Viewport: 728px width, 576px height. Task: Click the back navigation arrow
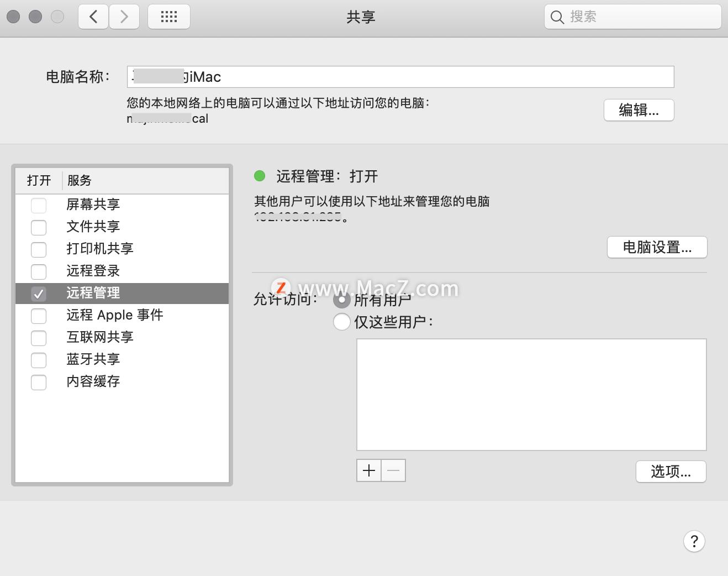click(93, 17)
